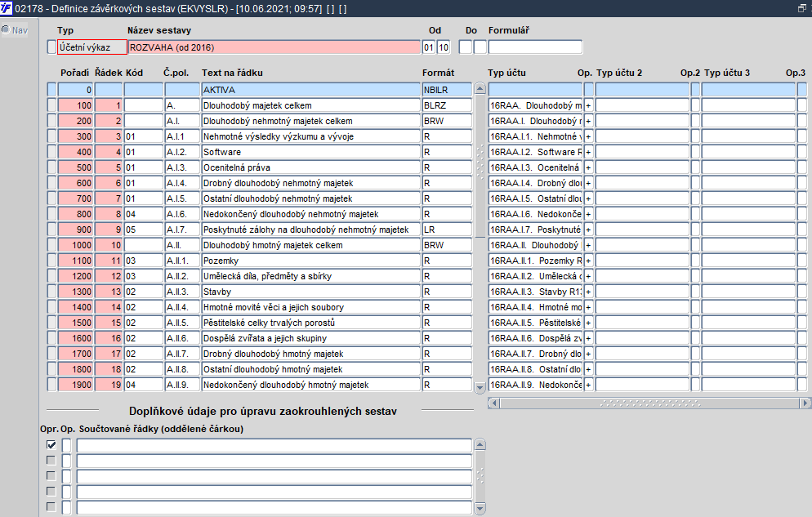Click the Od field containing 10

click(x=444, y=47)
